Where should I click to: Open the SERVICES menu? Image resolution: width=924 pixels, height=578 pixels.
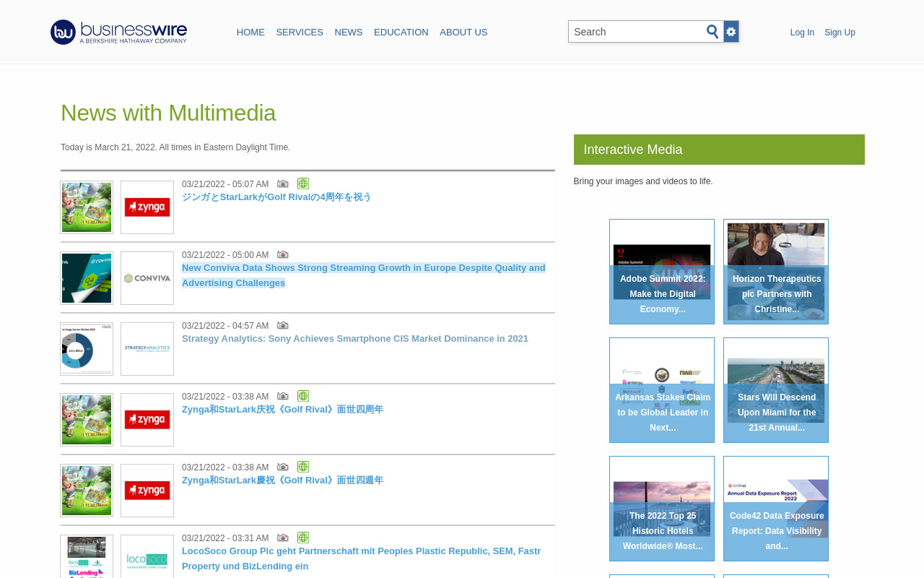(x=300, y=33)
